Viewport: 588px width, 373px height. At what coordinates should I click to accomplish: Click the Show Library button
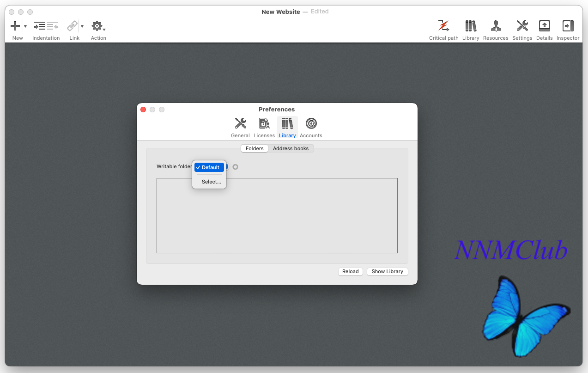tap(388, 271)
